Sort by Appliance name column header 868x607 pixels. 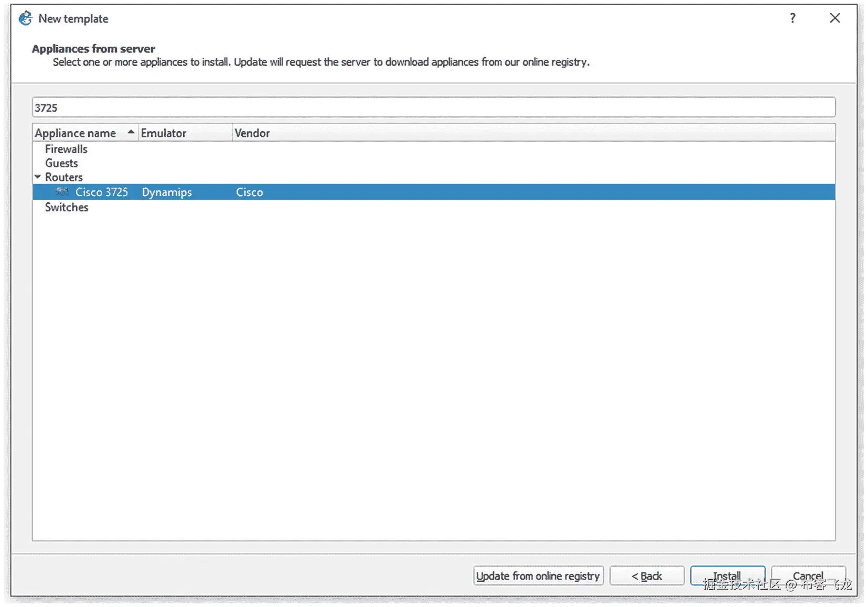coord(85,133)
